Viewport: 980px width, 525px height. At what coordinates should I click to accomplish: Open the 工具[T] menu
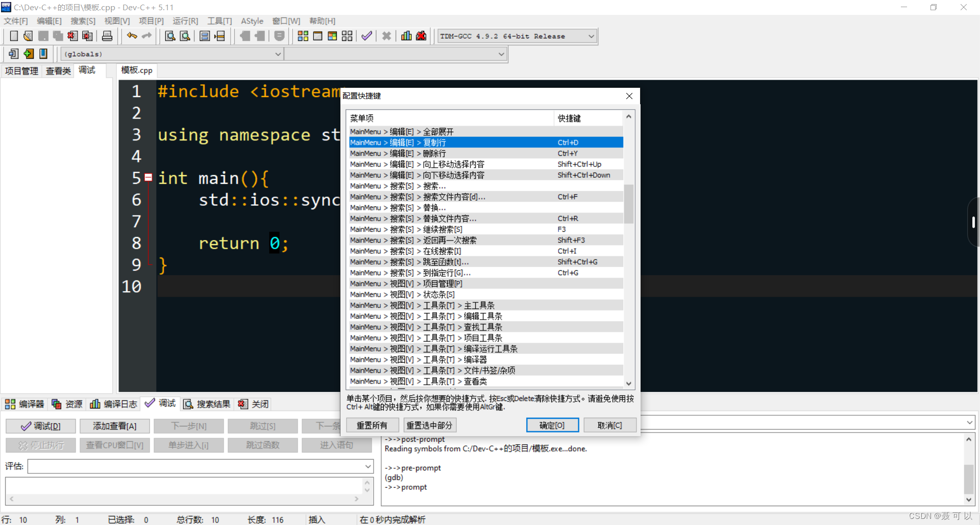(219, 21)
